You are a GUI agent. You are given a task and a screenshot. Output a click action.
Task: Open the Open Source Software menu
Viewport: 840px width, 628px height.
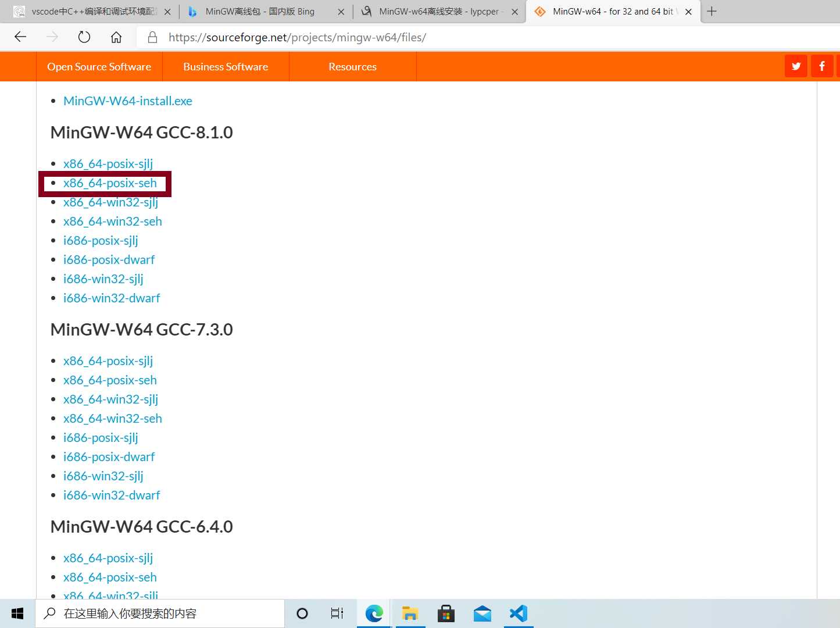99,66
